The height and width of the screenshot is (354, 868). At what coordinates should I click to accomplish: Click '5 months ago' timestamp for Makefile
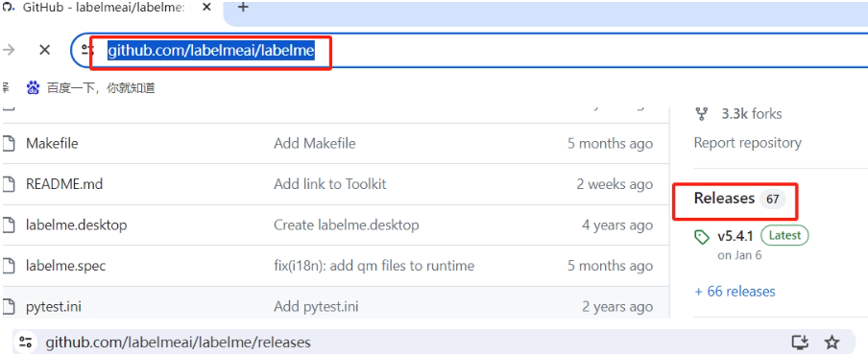click(610, 144)
